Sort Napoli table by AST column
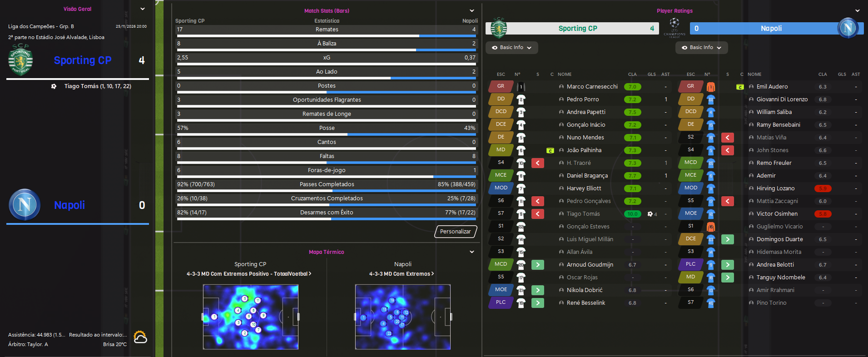This screenshot has width=868, height=357. [856, 74]
